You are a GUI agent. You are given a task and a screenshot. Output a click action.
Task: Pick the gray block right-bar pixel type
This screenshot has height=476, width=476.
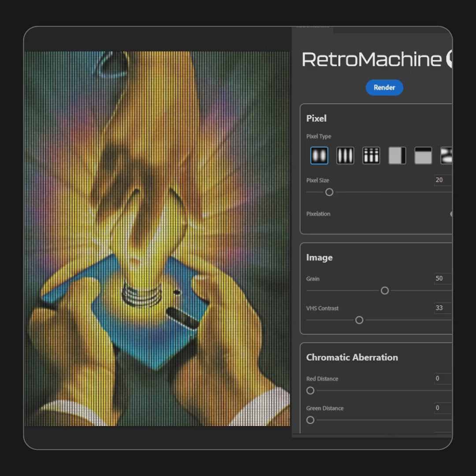click(397, 156)
